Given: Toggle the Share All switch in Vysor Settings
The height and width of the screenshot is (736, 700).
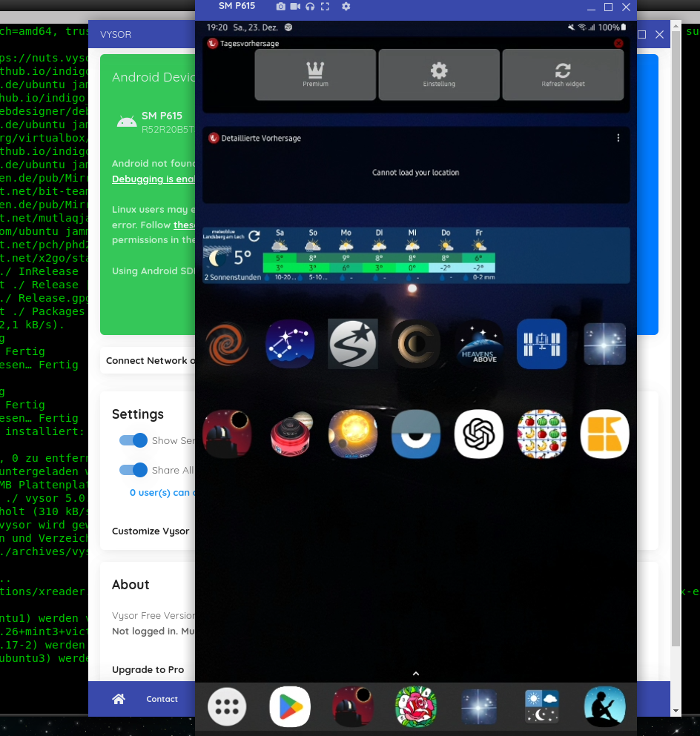Looking at the screenshot, I should point(133,470).
